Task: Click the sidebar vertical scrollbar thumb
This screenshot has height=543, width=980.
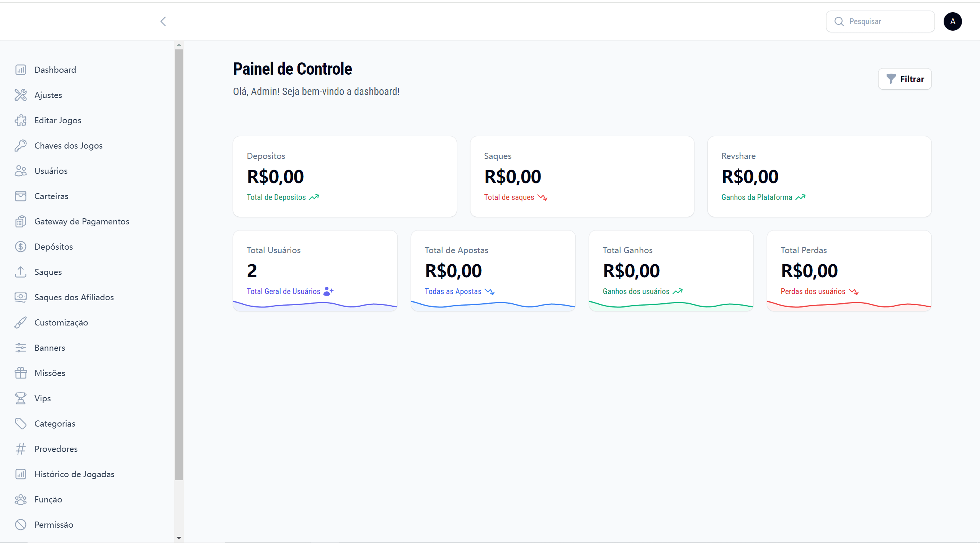Action: click(x=179, y=264)
